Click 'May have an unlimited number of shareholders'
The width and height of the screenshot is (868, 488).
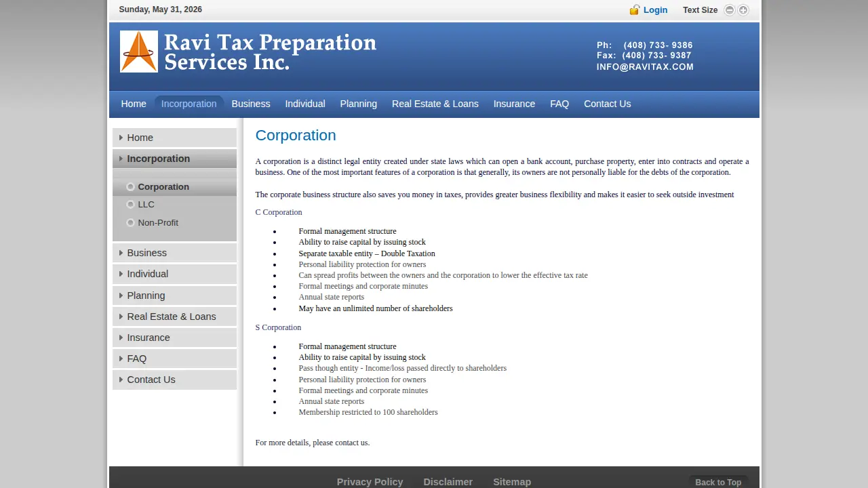(376, 308)
